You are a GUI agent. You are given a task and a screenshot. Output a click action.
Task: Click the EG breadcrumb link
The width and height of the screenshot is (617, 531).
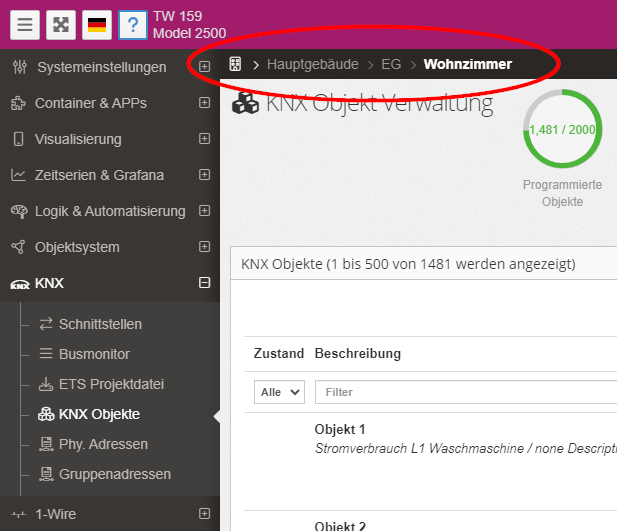(x=391, y=64)
